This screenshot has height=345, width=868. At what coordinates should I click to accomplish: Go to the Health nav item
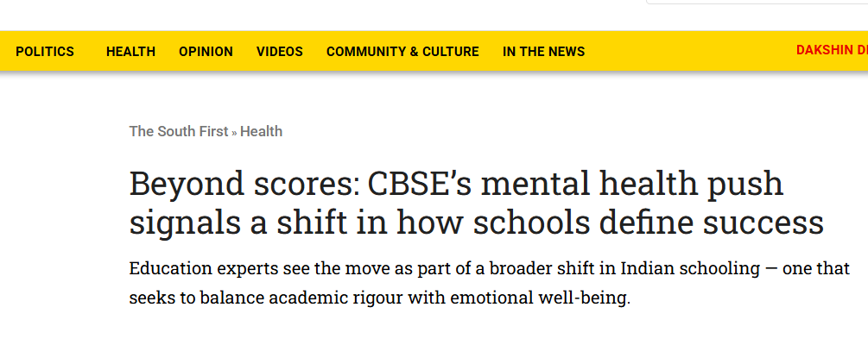pyautogui.click(x=130, y=52)
